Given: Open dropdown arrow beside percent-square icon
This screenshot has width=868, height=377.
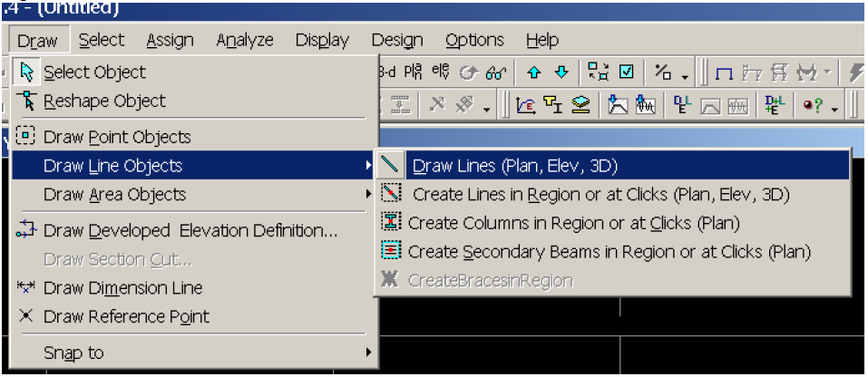Looking at the screenshot, I should pyautogui.click(x=686, y=76).
